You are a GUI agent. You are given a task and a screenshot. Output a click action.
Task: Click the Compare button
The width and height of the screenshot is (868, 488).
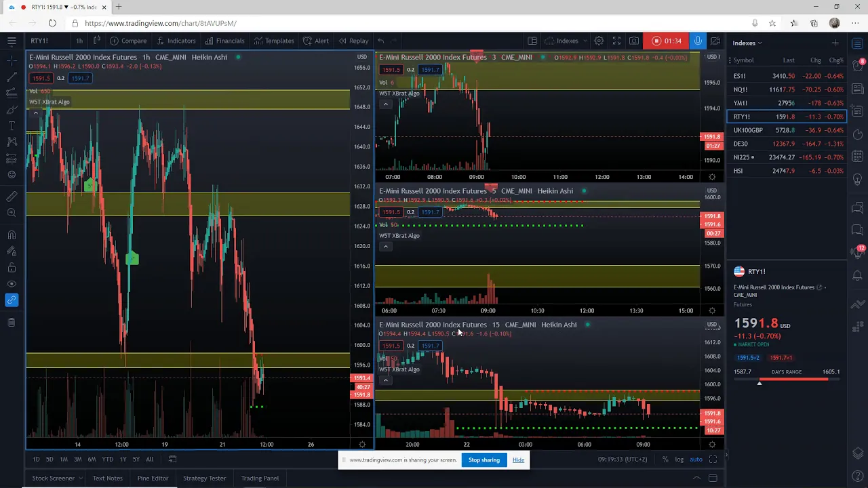point(128,41)
